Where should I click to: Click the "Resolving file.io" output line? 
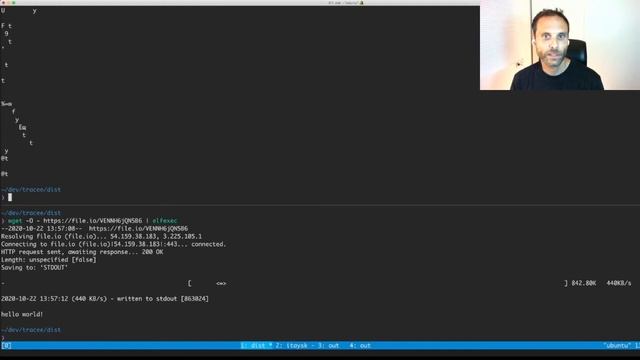pyautogui.click(x=101, y=236)
